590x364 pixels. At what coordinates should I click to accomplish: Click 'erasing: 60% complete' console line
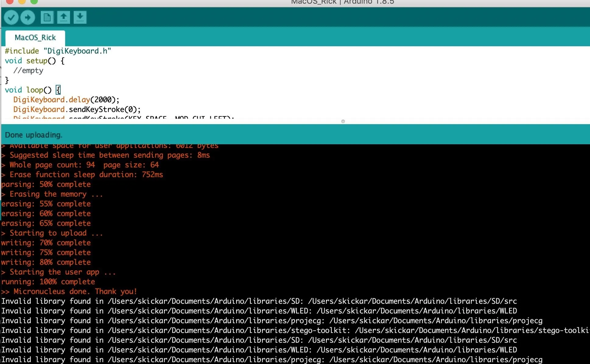[46, 213]
